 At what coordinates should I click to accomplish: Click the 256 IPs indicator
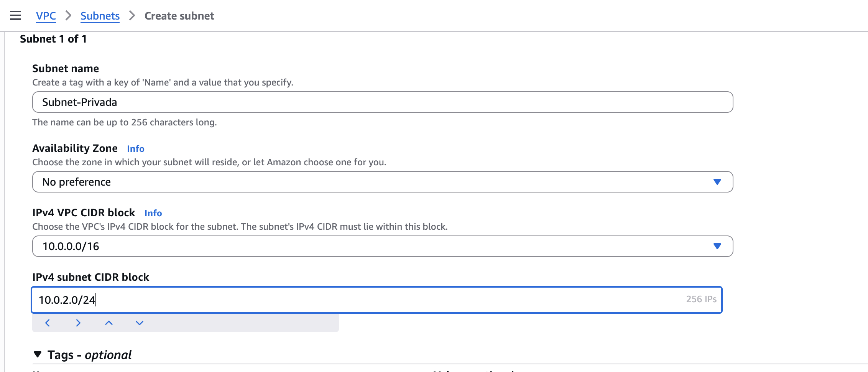[701, 299]
